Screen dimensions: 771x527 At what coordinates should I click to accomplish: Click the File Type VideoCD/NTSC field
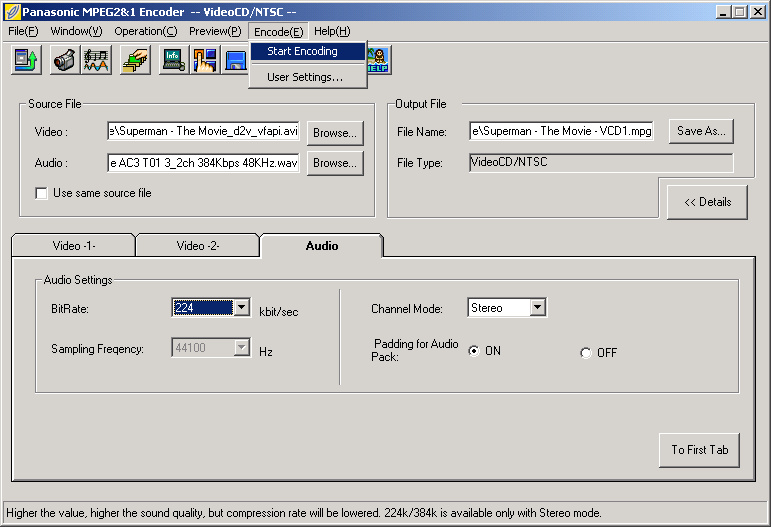pos(601,163)
